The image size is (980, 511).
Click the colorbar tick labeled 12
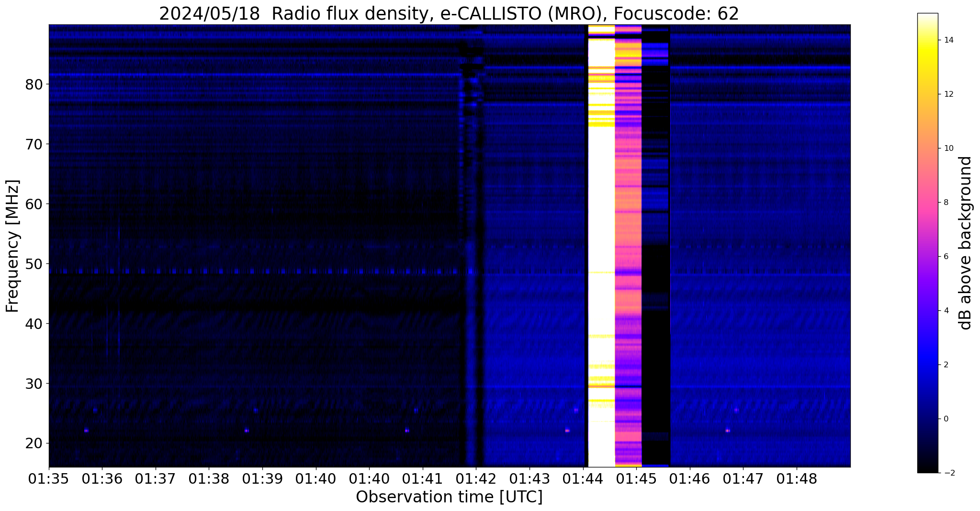pyautogui.click(x=948, y=94)
